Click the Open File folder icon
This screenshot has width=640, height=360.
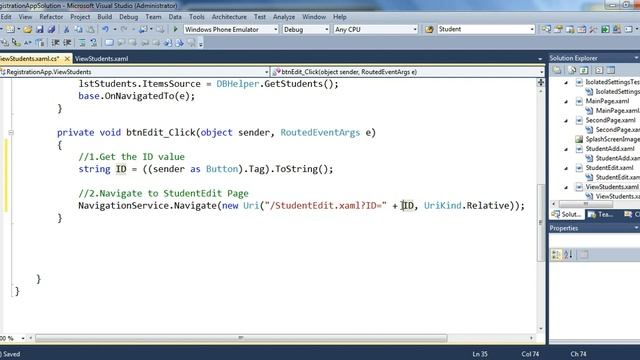(27, 29)
